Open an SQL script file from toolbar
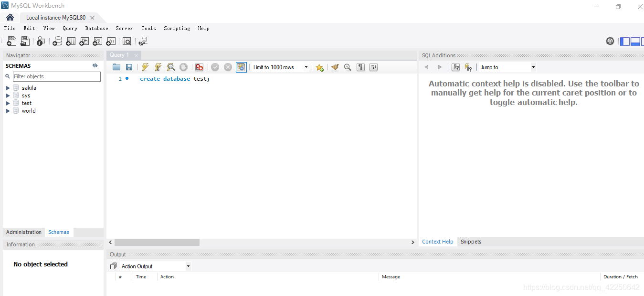 point(25,41)
